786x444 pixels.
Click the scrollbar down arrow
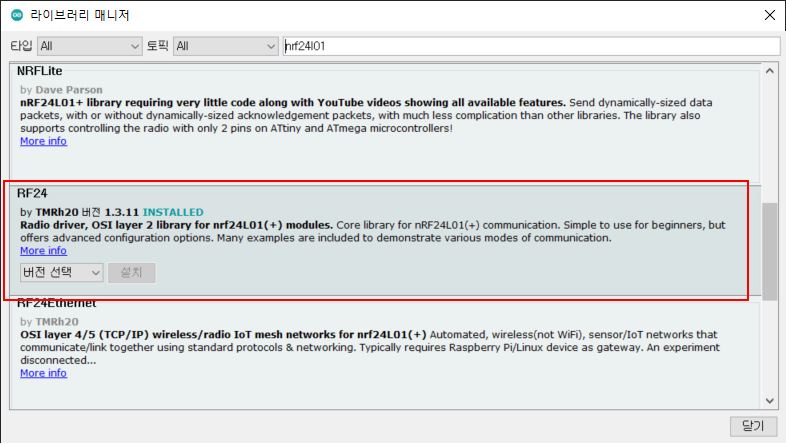click(x=769, y=401)
